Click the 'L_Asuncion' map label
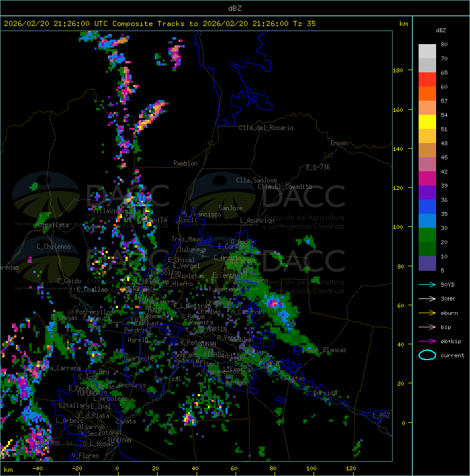The height and width of the screenshot is (476, 470). click(x=257, y=220)
